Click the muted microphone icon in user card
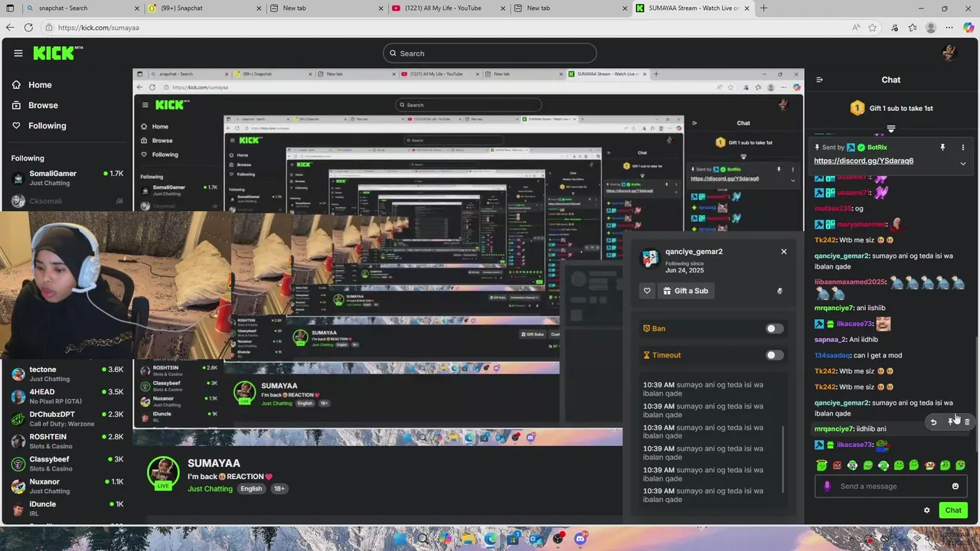 (x=779, y=291)
